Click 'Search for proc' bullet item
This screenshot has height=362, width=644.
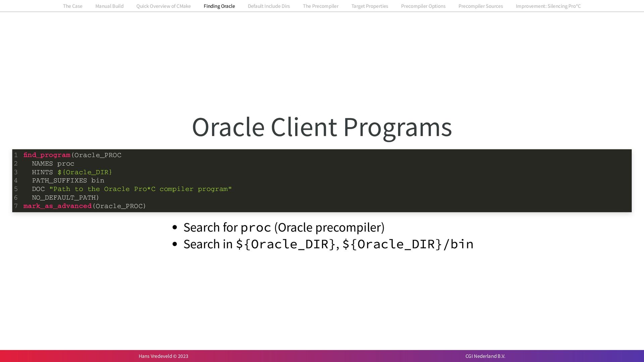point(284,228)
